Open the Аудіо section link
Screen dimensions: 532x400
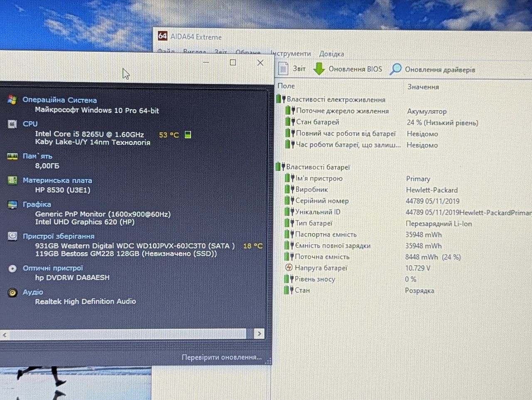(33, 292)
